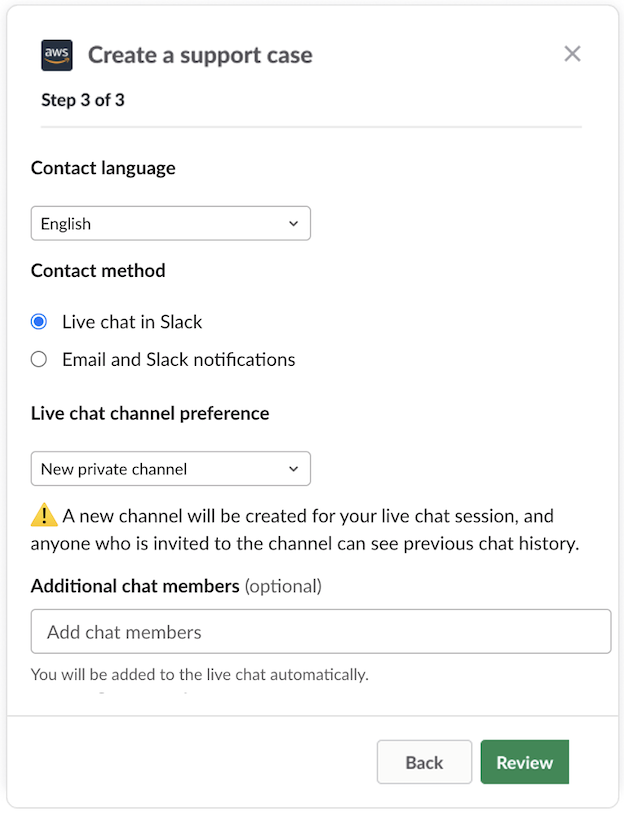Image resolution: width=624 pixels, height=818 pixels.
Task: Open the Live chat channel preference dropdown
Action: click(170, 468)
